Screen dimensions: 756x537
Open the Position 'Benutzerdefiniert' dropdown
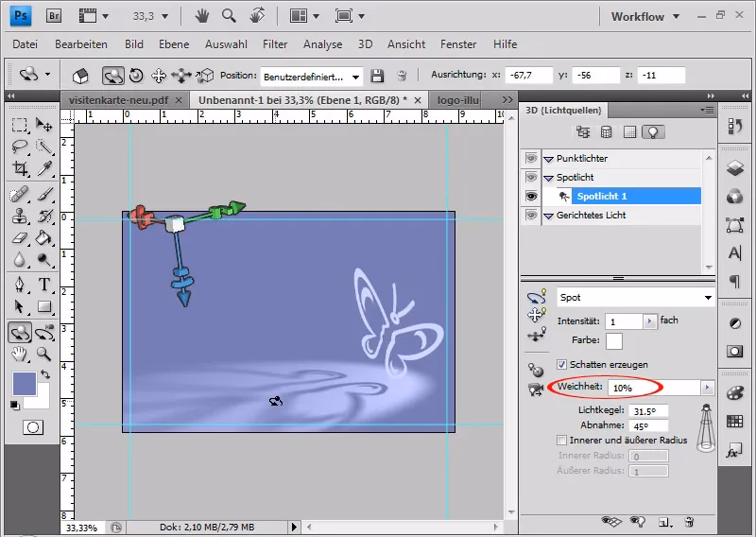[x=311, y=76]
